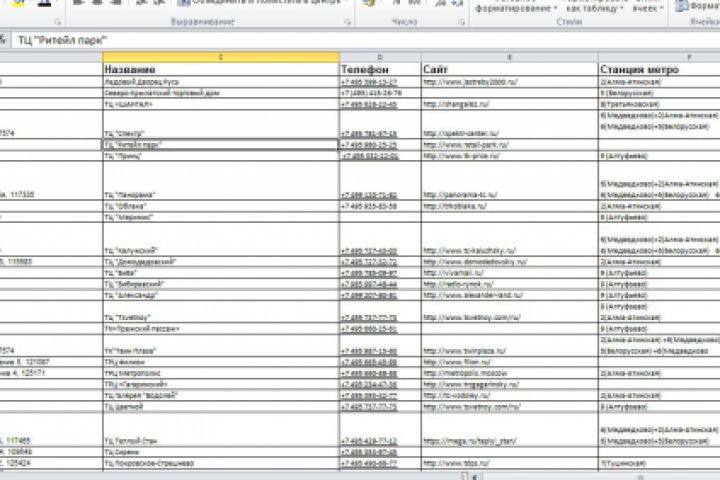
Task: Click the Merge and Center button in ribbon
Action: (x=263, y=2)
